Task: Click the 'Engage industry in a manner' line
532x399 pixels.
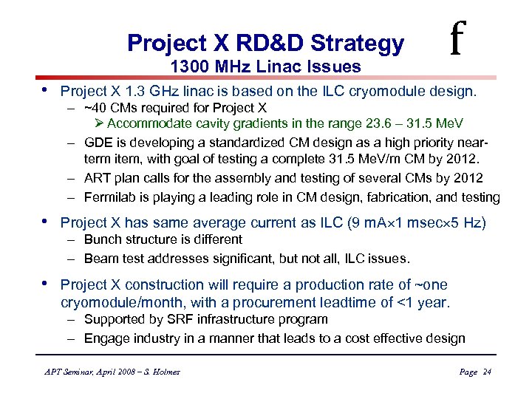Action: [x=274, y=338]
